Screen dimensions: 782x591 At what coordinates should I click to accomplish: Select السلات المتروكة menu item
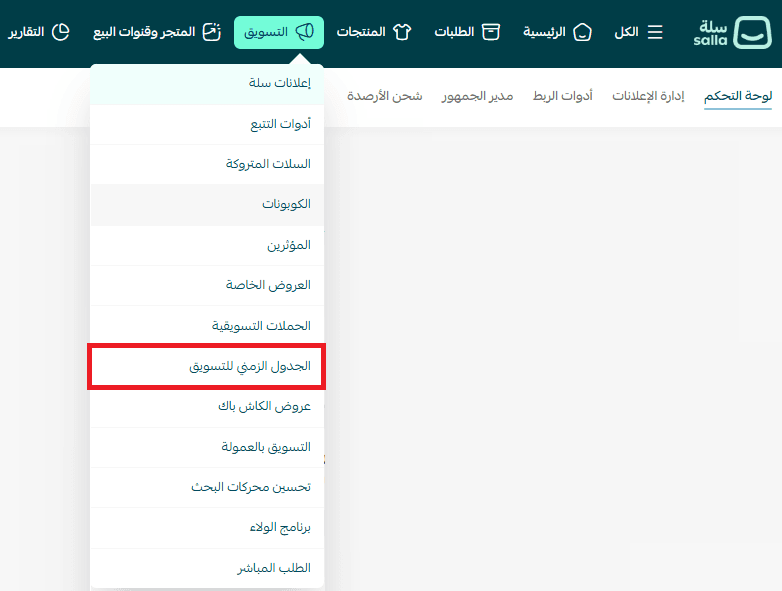point(268,164)
